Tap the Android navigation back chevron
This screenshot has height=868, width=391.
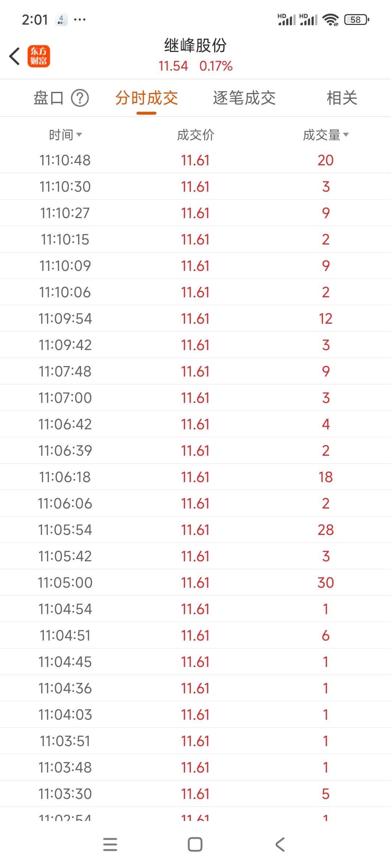click(280, 844)
